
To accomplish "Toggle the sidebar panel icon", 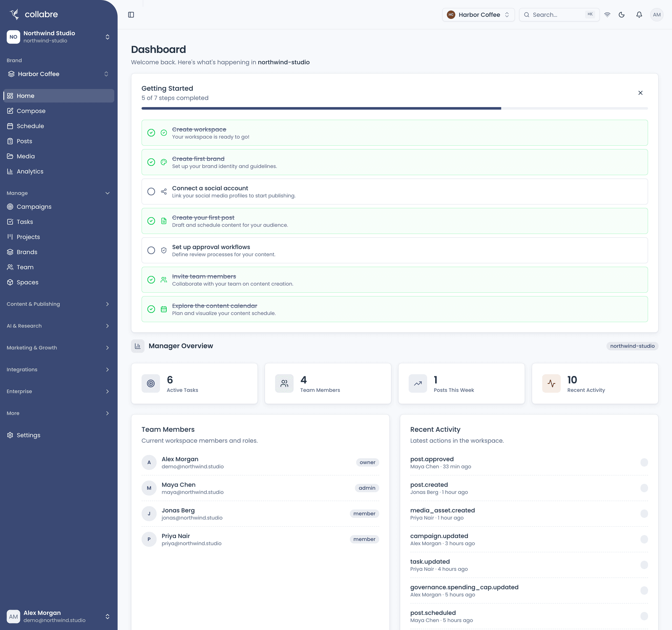I will [x=131, y=15].
